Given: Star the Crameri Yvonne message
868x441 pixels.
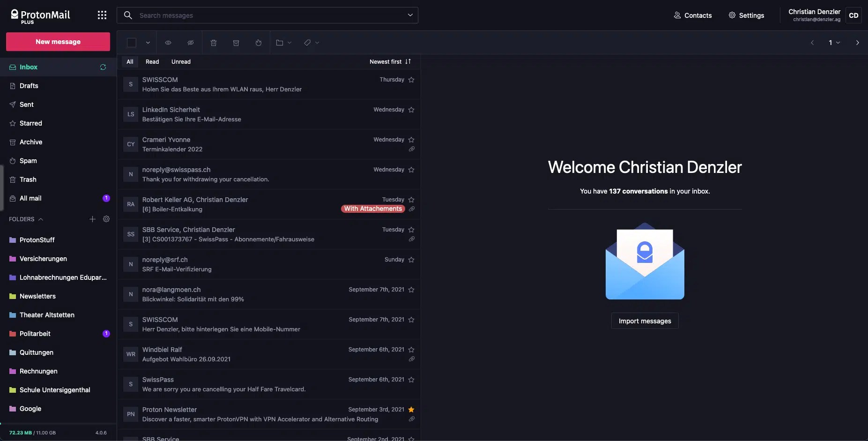Looking at the screenshot, I should tap(411, 140).
